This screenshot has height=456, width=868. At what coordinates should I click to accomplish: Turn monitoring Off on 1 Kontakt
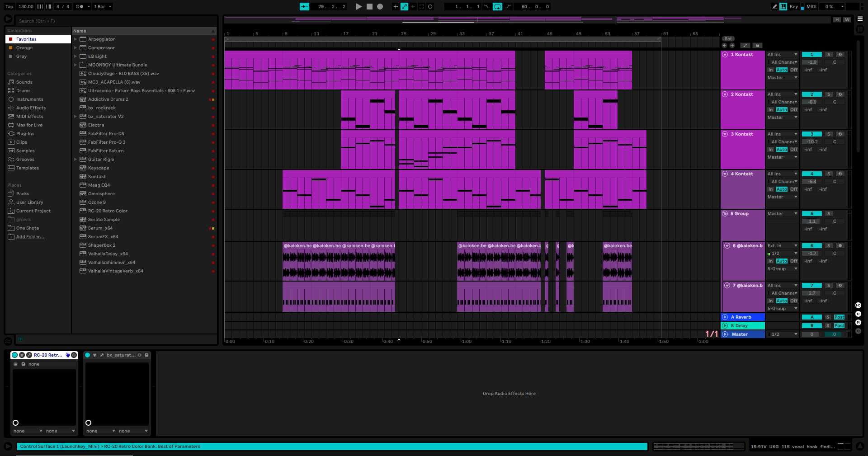pyautogui.click(x=793, y=70)
